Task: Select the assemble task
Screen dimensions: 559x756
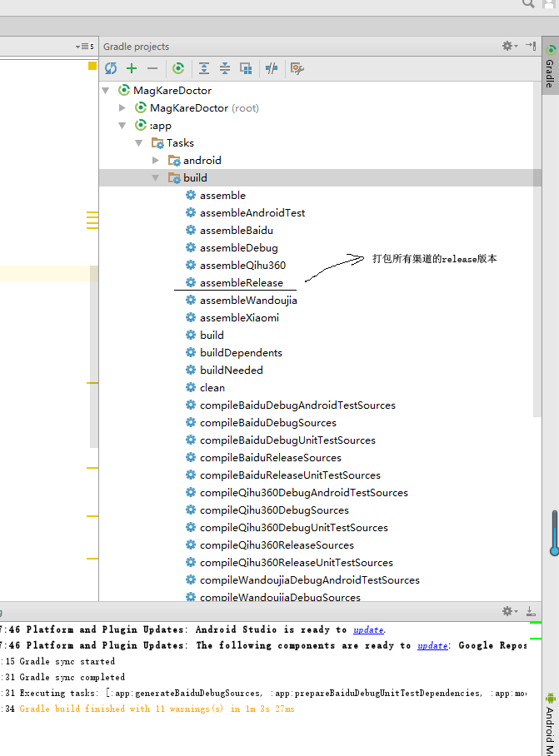Action: click(x=222, y=196)
